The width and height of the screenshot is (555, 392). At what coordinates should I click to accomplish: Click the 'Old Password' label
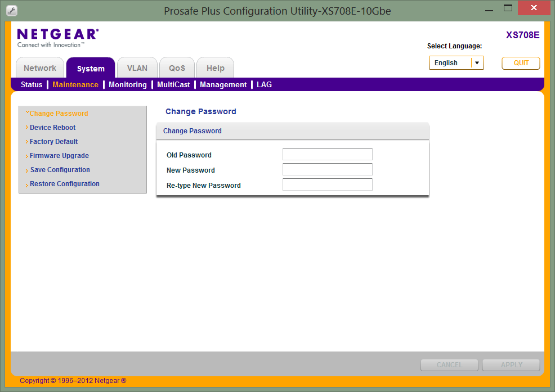coord(189,155)
